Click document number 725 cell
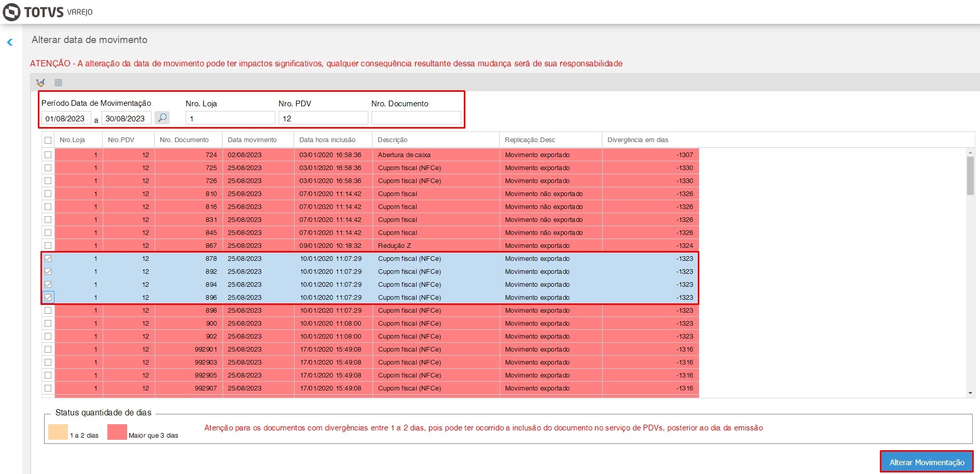Screen dimensions: 980x474 [189, 168]
